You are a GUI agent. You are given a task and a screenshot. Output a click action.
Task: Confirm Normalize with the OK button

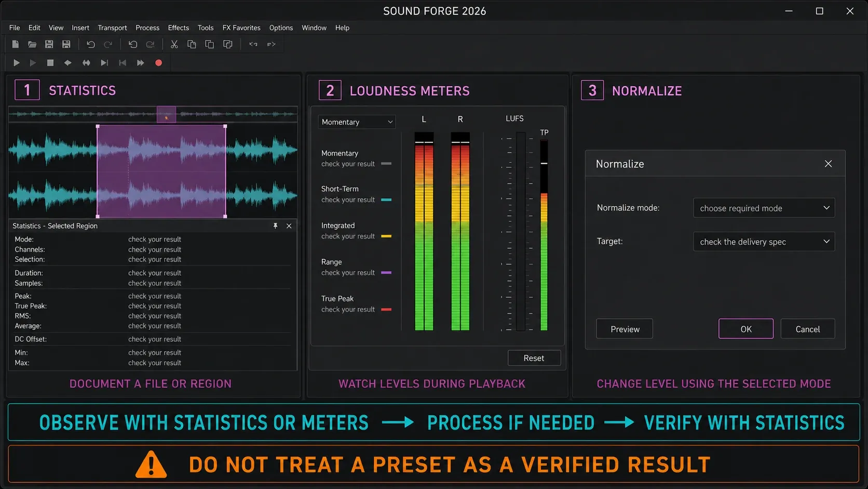746,329
